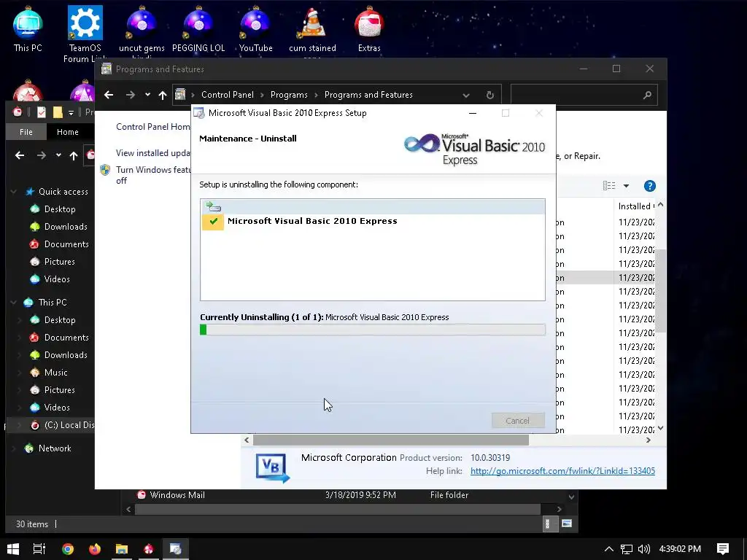Go back in Programs and Features window

coord(109,95)
